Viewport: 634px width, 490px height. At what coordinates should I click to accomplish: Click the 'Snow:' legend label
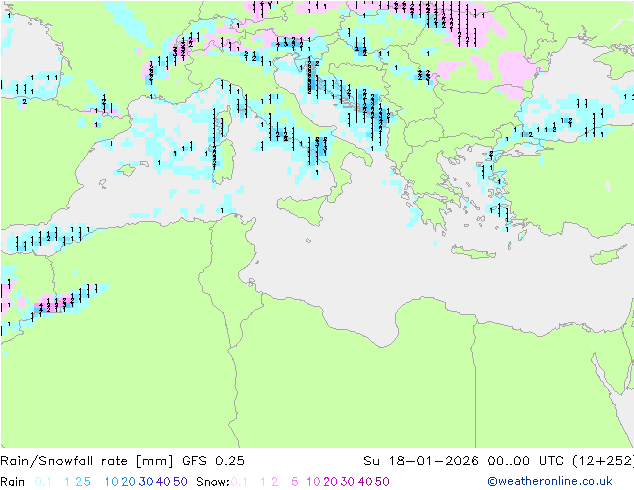[213, 482]
